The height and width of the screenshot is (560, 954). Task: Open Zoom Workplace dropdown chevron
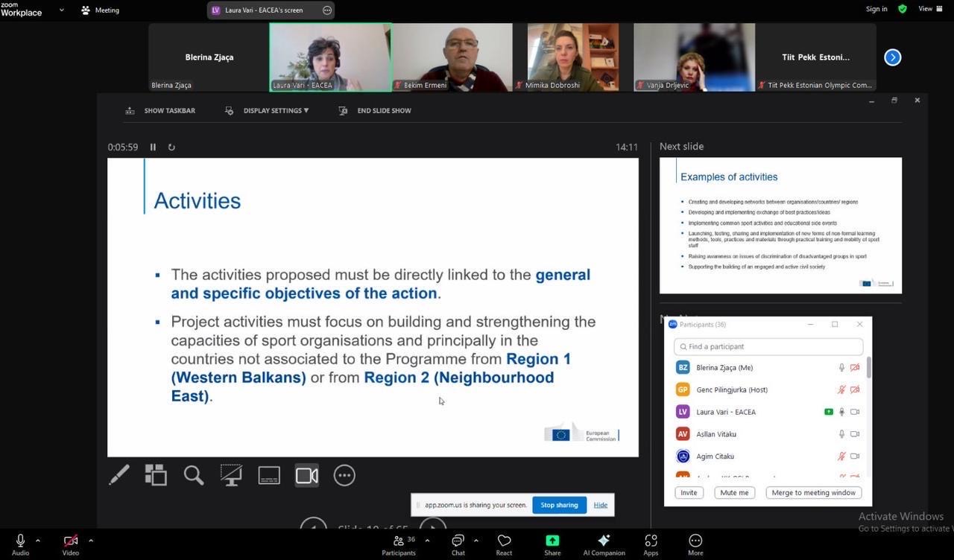pos(61,10)
